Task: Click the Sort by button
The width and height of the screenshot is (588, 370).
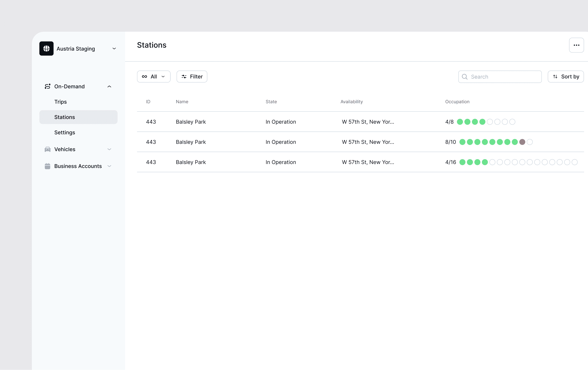Action: click(565, 77)
